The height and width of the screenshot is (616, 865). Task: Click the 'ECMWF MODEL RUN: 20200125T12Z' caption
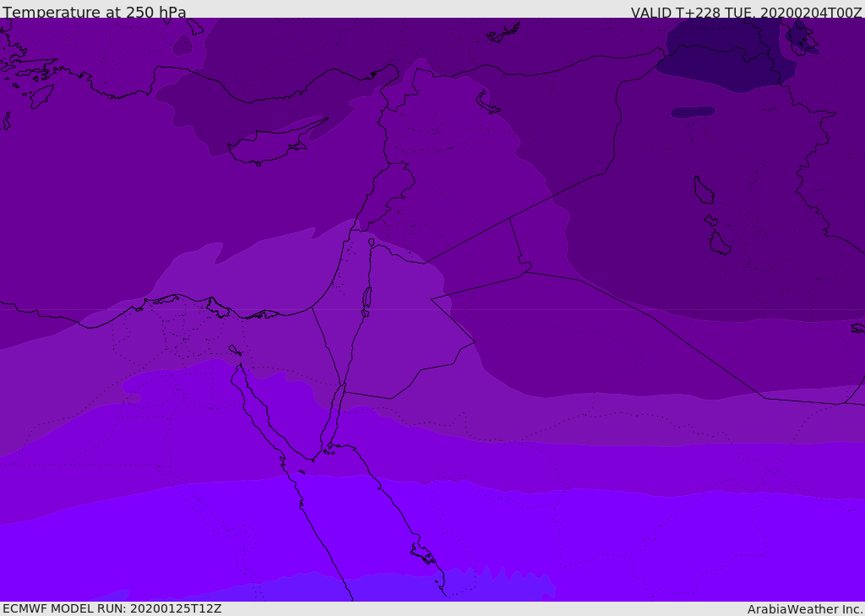pos(112,608)
